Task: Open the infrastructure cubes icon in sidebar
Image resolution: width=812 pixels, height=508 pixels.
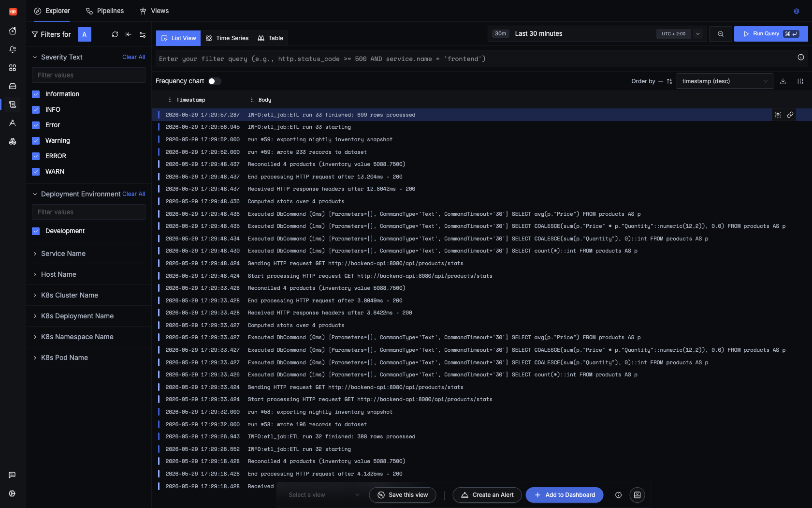Action: [13, 141]
